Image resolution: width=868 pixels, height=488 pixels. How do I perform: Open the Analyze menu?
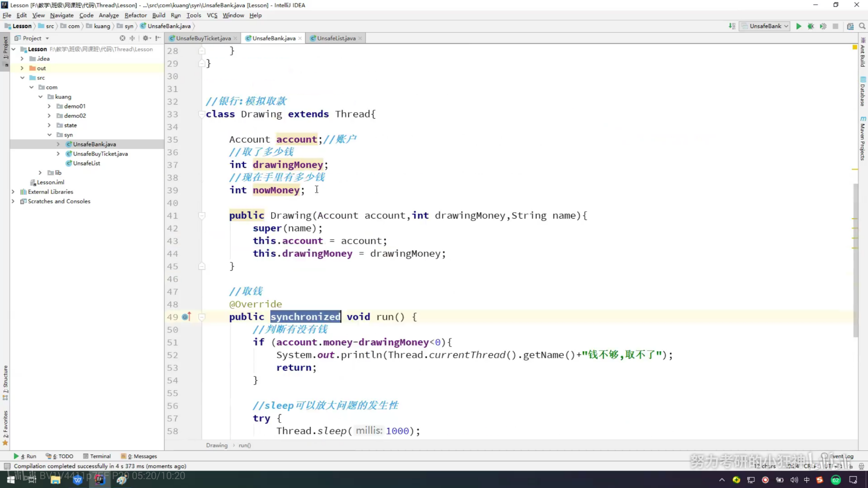click(x=108, y=15)
